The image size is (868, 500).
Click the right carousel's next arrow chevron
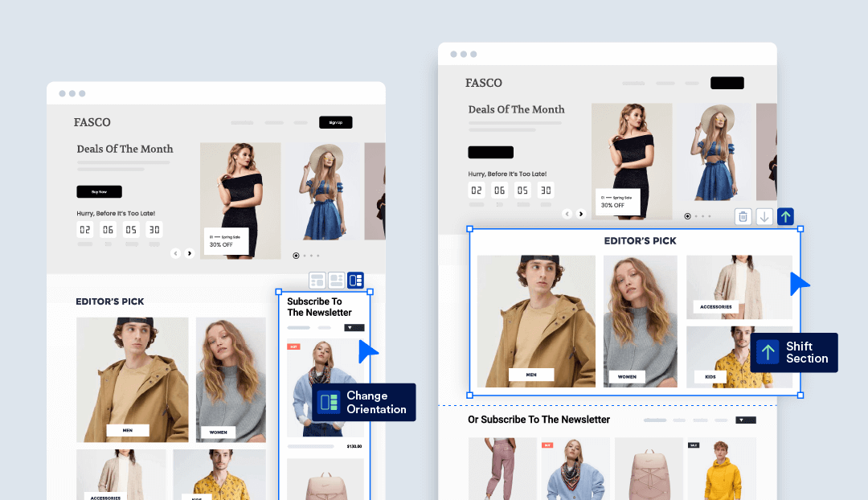tap(581, 214)
